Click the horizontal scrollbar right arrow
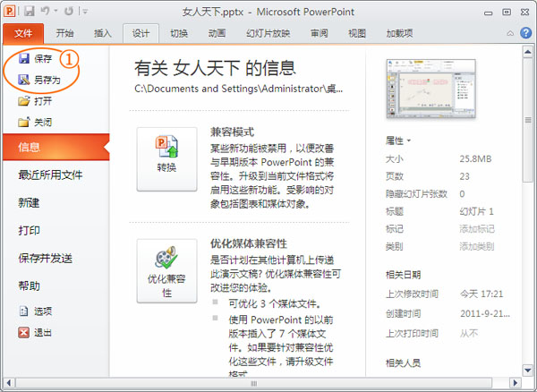 coord(515,383)
